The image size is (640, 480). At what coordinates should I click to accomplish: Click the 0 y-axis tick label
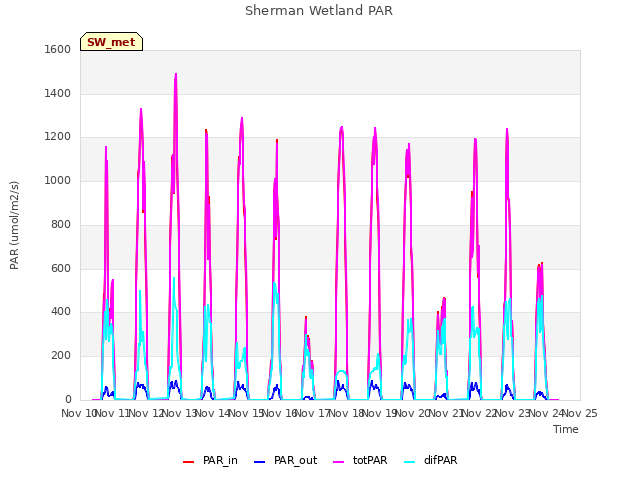(x=68, y=400)
